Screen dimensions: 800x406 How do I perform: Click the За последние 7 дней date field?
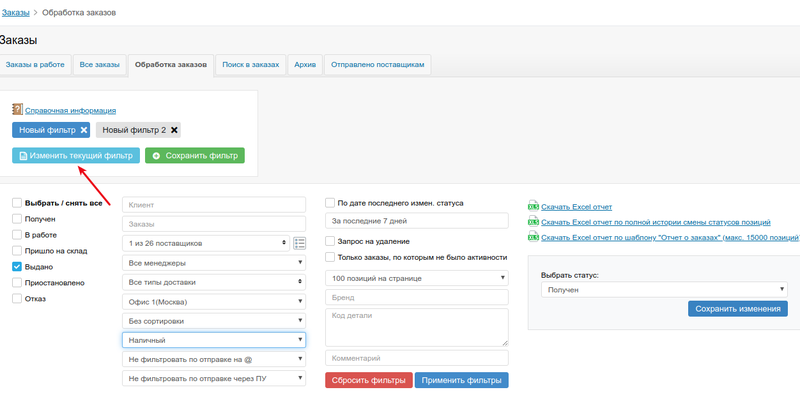coord(417,221)
